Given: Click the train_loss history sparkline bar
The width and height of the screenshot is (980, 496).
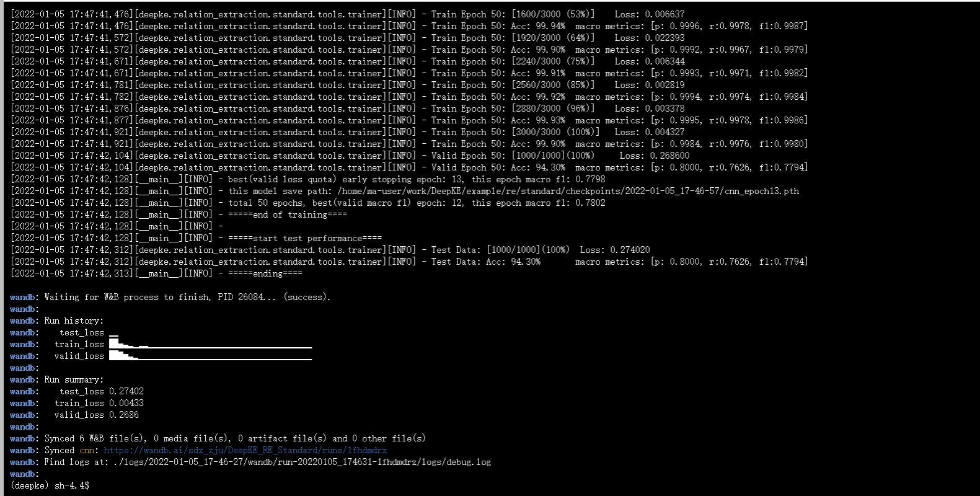Looking at the screenshot, I should tap(210, 343).
